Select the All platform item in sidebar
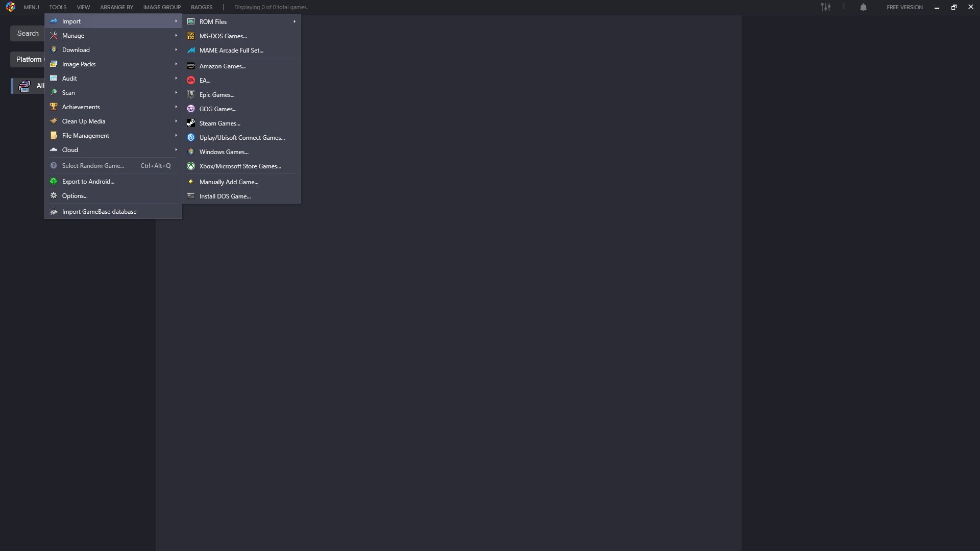The image size is (980, 551). [x=29, y=86]
